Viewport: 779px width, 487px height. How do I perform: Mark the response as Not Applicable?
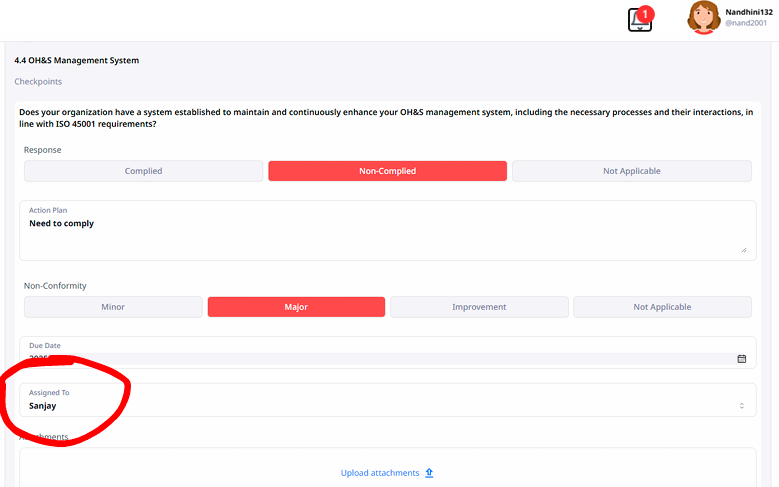pos(631,171)
